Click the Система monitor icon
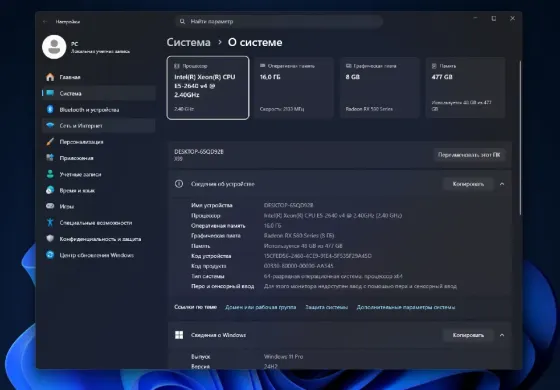This screenshot has width=560, height=390. [x=50, y=93]
